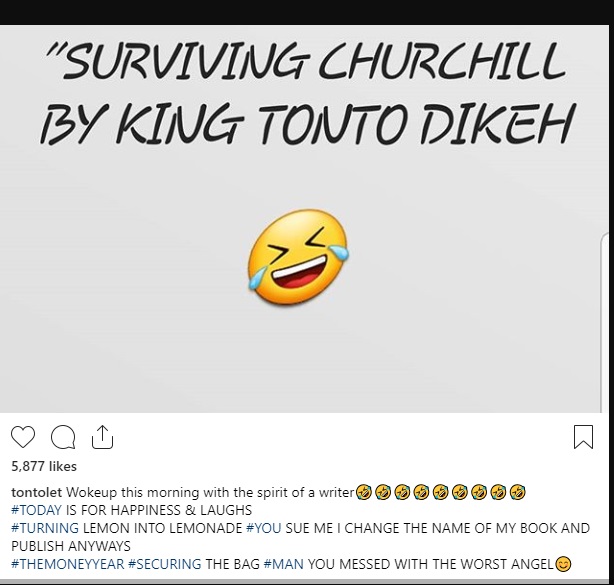Click first laughing emoji after writer
Screen dimensions: 614x585
click(x=363, y=492)
